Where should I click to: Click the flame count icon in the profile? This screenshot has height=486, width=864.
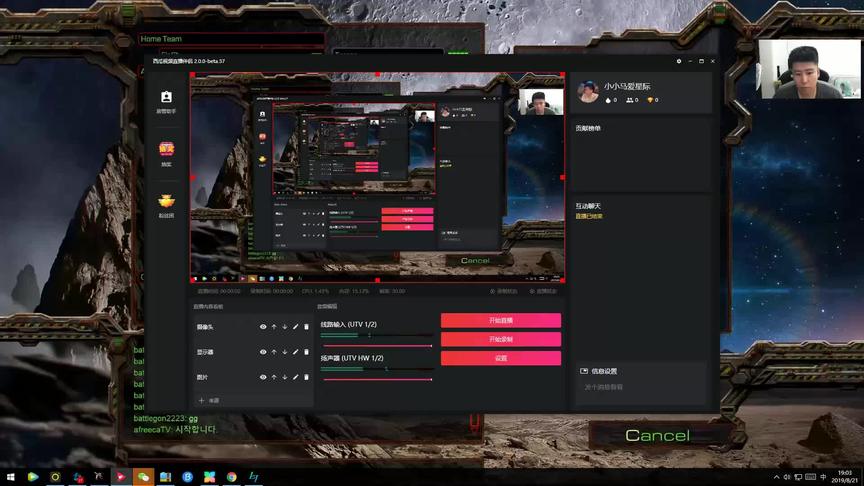[x=608, y=100]
